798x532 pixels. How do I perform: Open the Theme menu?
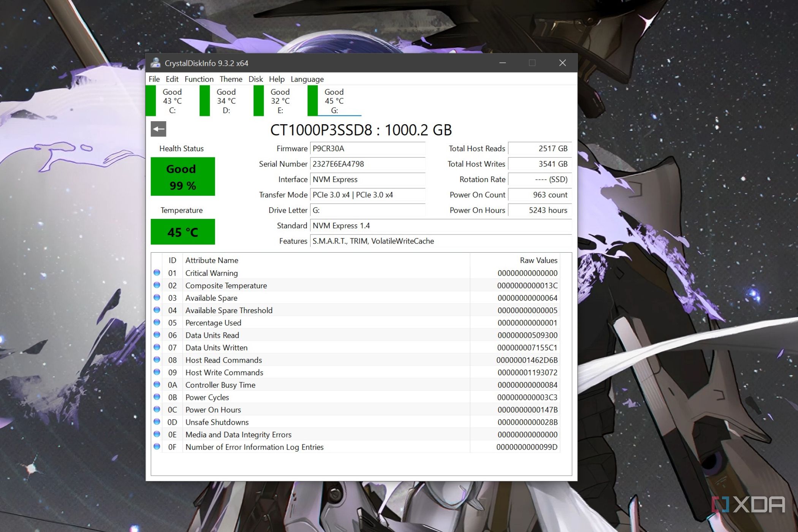point(231,79)
